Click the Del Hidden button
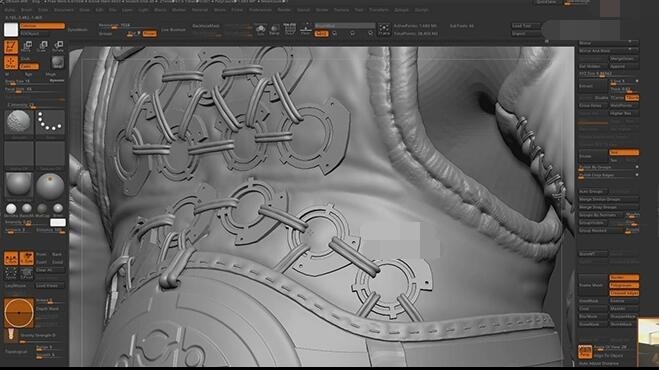Image resolution: width=659 pixels, height=370 pixels. 593,66
